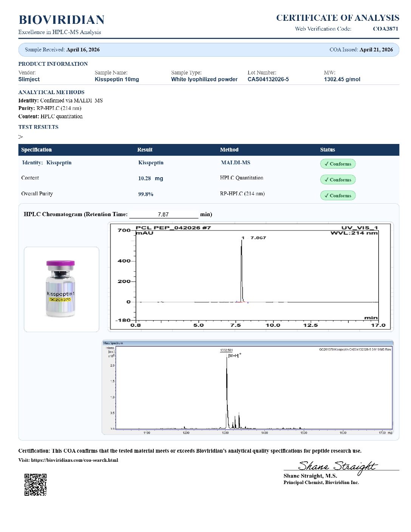411x532 pixels.
Task: Click the HPLC Quantitation method cell
Action: point(242,178)
